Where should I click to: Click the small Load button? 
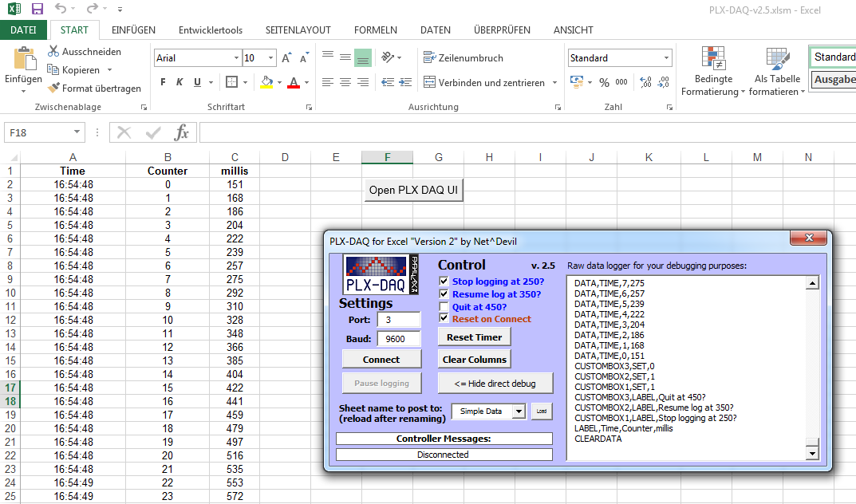[542, 411]
